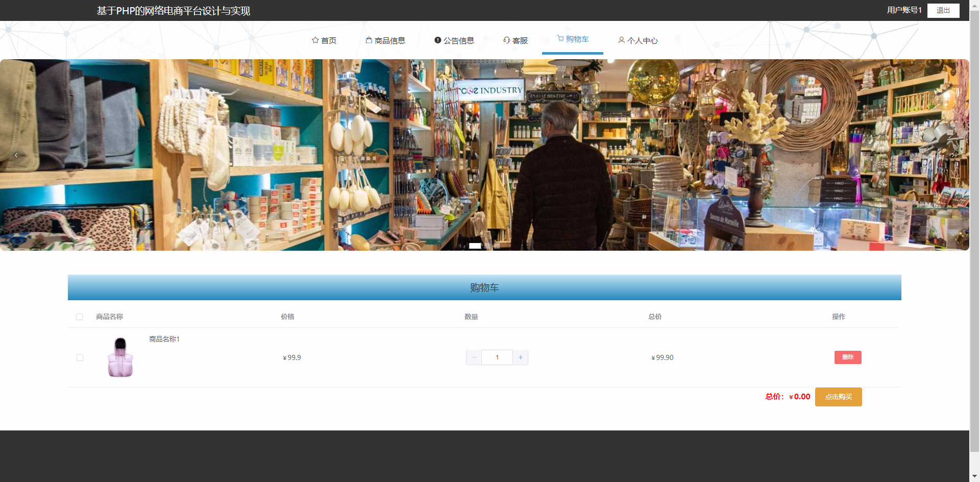980x482 pixels.
Task: Go to previous banner slide arrow
Action: click(x=16, y=155)
